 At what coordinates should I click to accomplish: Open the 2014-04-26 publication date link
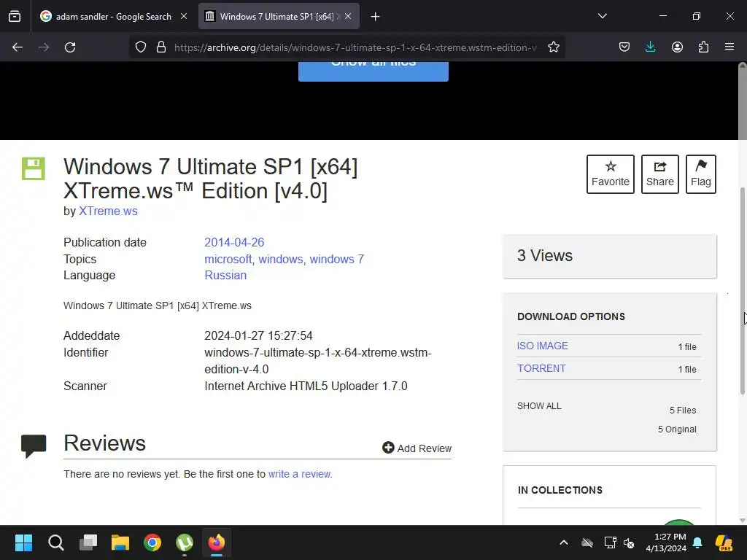(234, 242)
